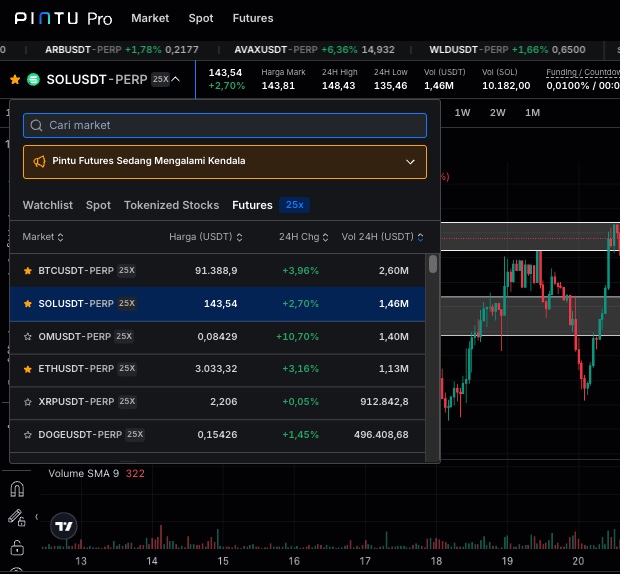Open the Spot menu in top navigation

(x=201, y=18)
